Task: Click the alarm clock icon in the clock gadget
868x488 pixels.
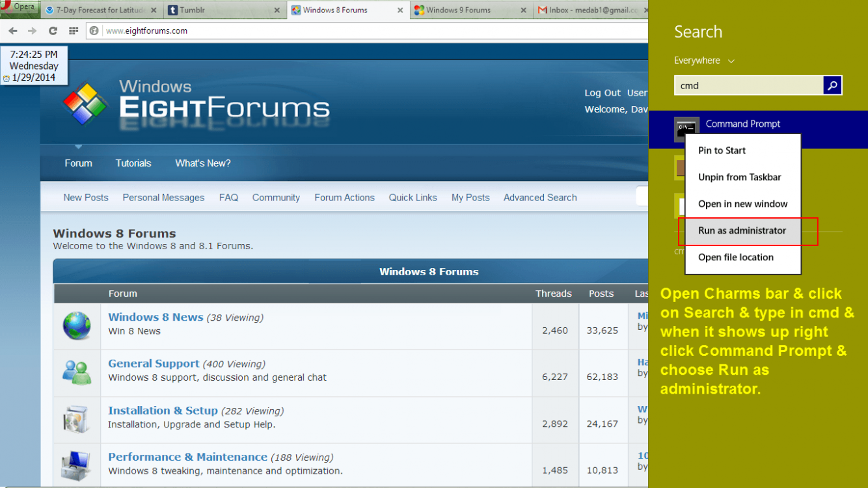Action: coord(7,78)
